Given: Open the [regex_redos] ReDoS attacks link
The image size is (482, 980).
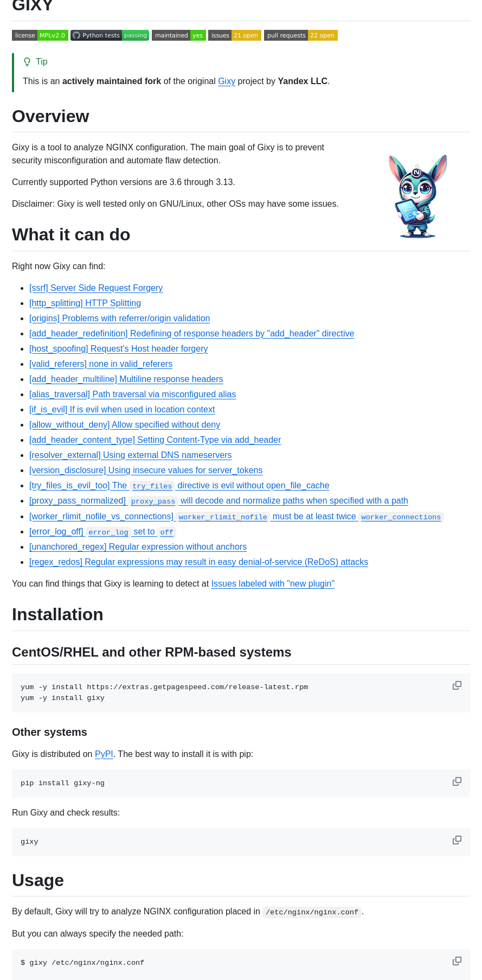Looking at the screenshot, I should point(198,562).
